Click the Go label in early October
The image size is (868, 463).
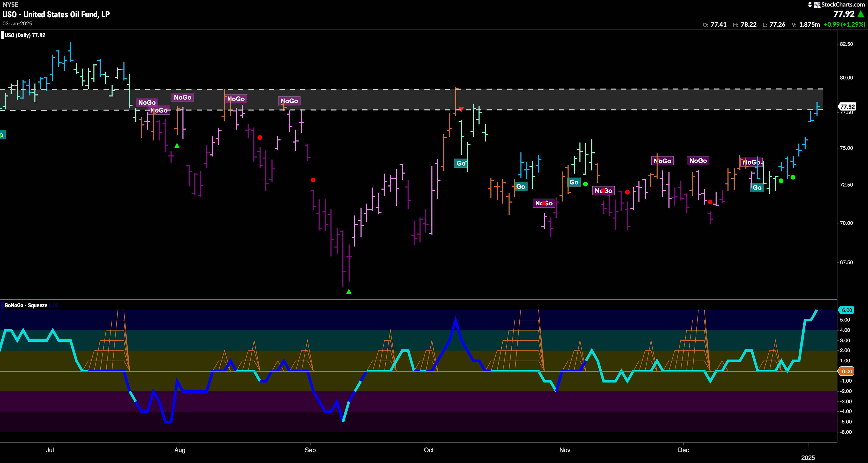point(461,163)
